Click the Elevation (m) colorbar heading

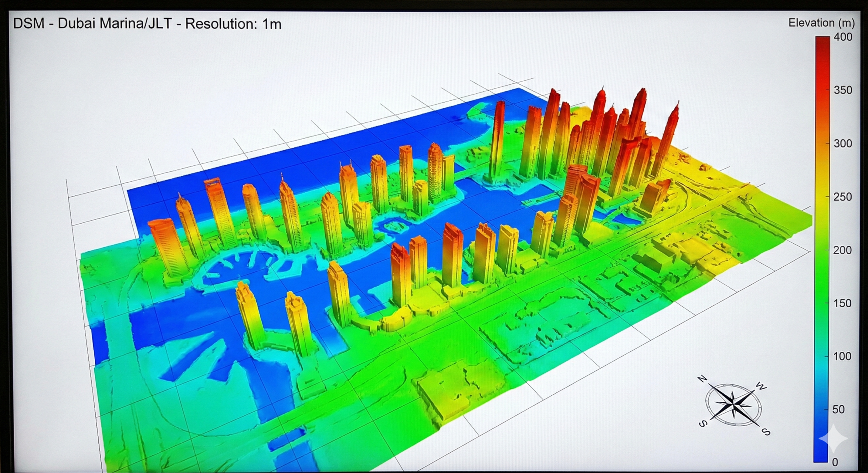(822, 22)
